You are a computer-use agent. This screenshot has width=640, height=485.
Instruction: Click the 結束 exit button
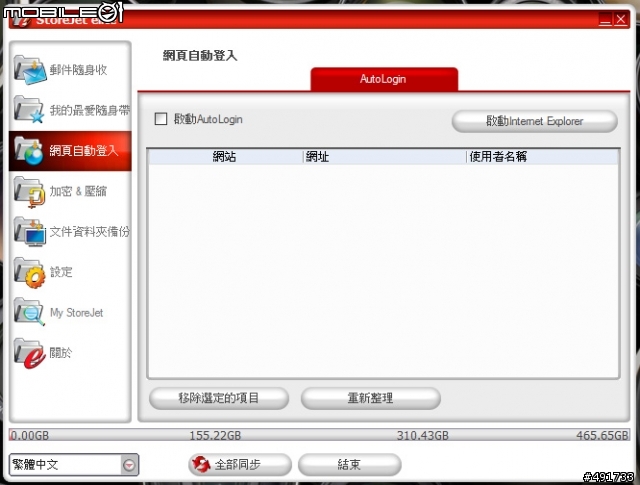[350, 465]
